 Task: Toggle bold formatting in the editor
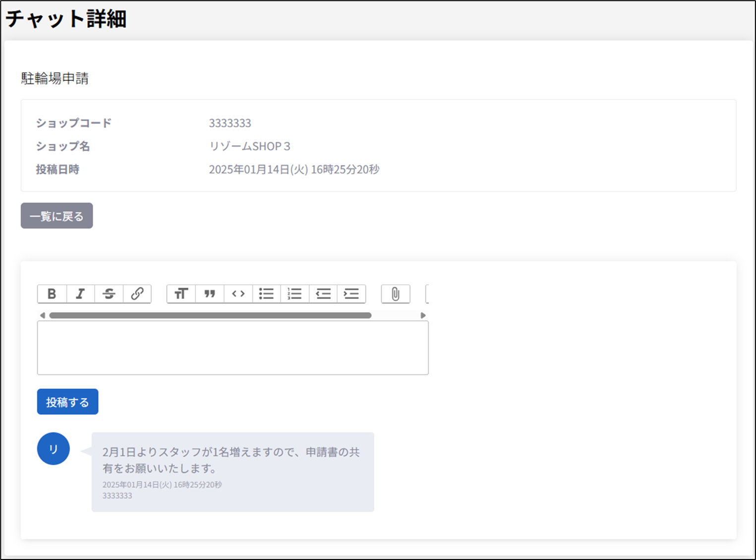pyautogui.click(x=52, y=294)
